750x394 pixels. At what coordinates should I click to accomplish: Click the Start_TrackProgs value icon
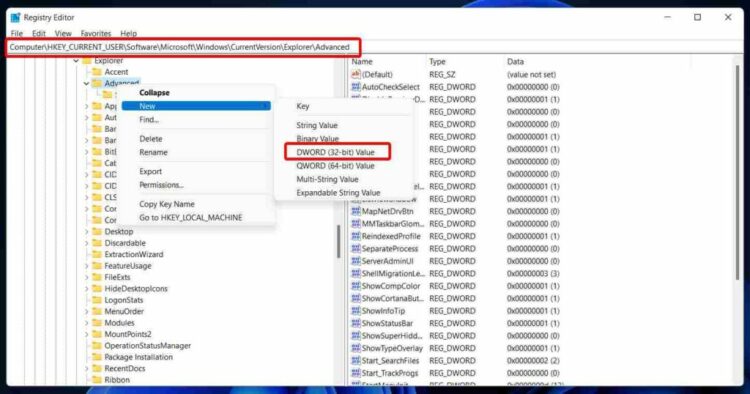[x=355, y=373]
